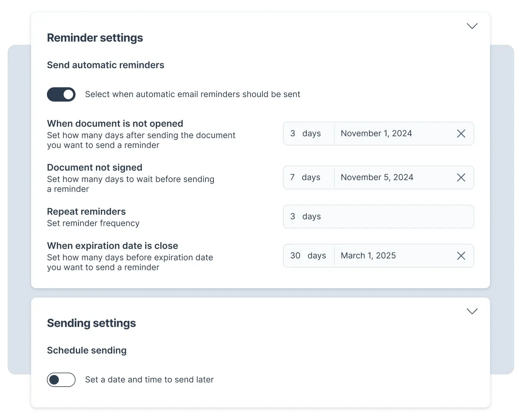Viewport: 521px width, 420px height.
Task: Dismiss the date for unopened document reminder
Action: [x=461, y=133]
